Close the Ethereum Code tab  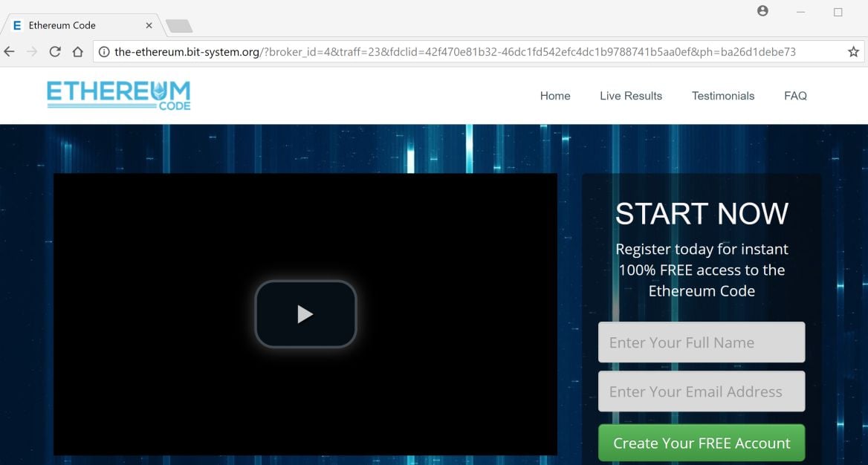(149, 25)
